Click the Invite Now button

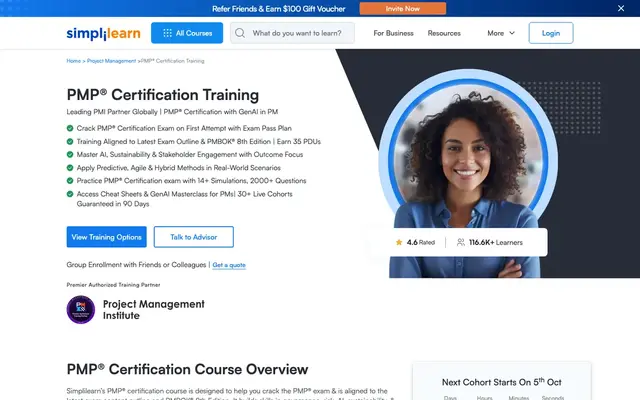pos(402,9)
